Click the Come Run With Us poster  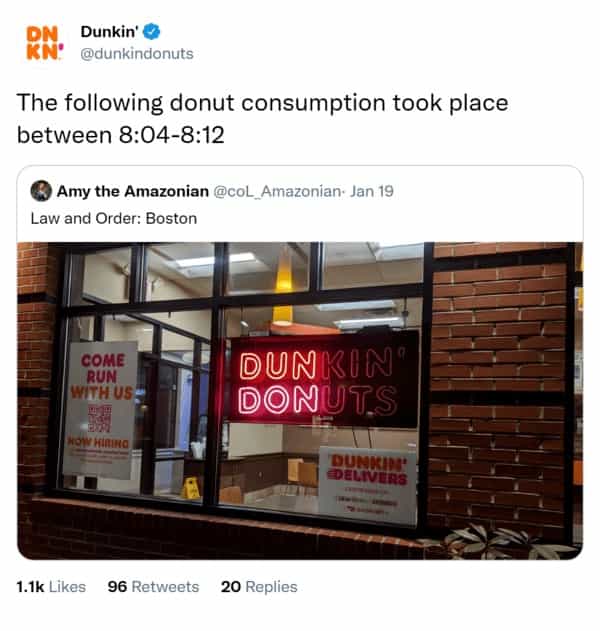point(99,410)
